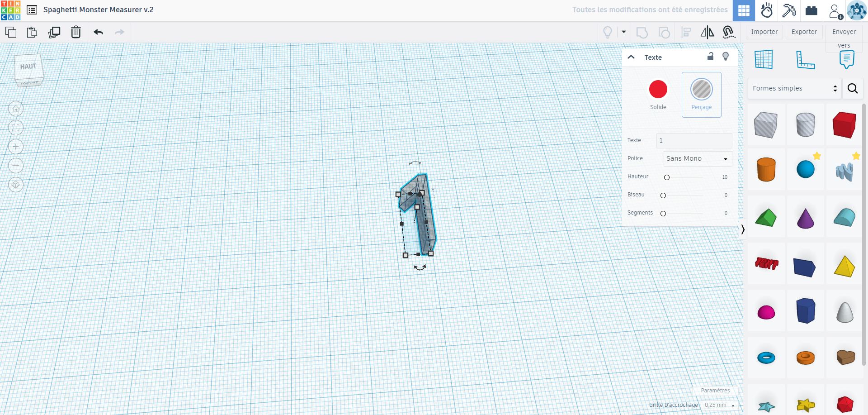Screen dimensions: 868x415
Task: Pick the green roof shape
Action: [x=766, y=217]
